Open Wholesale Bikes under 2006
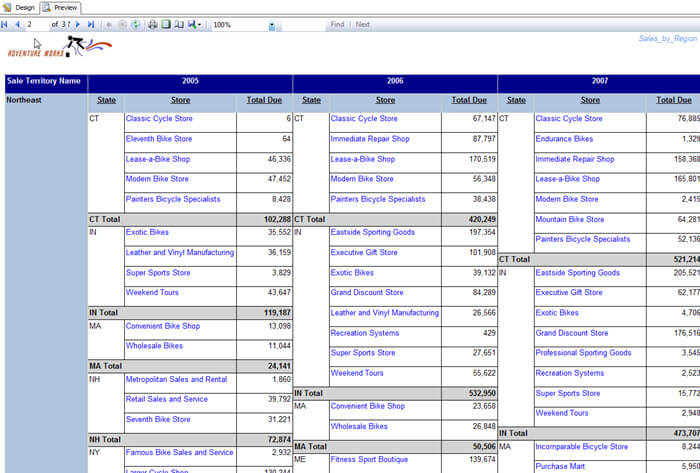Screen dimensions: 700x473 359,426
